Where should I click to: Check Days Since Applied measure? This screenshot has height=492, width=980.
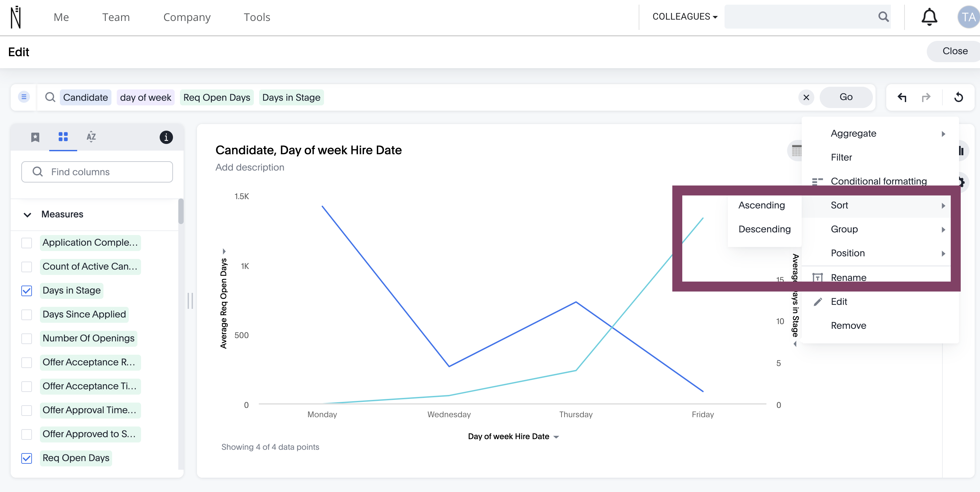(27, 314)
